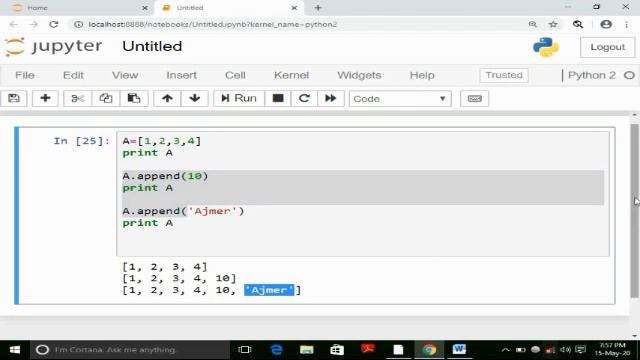Copy selected cells icon
This screenshot has width=640, height=360.
[x=105, y=98]
